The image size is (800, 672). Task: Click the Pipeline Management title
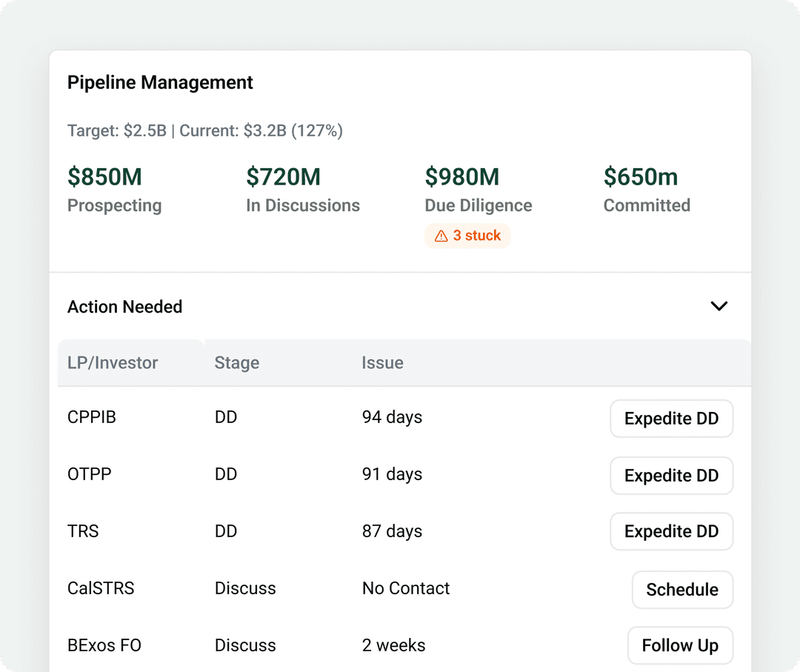tap(160, 82)
